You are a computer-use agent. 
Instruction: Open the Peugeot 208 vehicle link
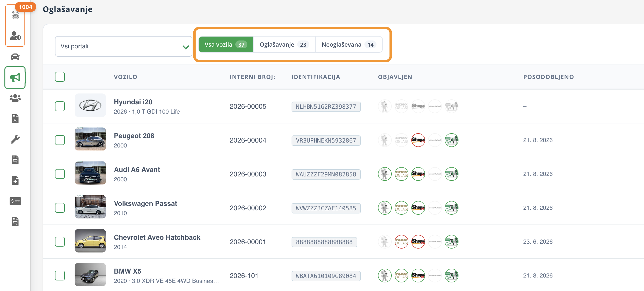[x=134, y=136]
